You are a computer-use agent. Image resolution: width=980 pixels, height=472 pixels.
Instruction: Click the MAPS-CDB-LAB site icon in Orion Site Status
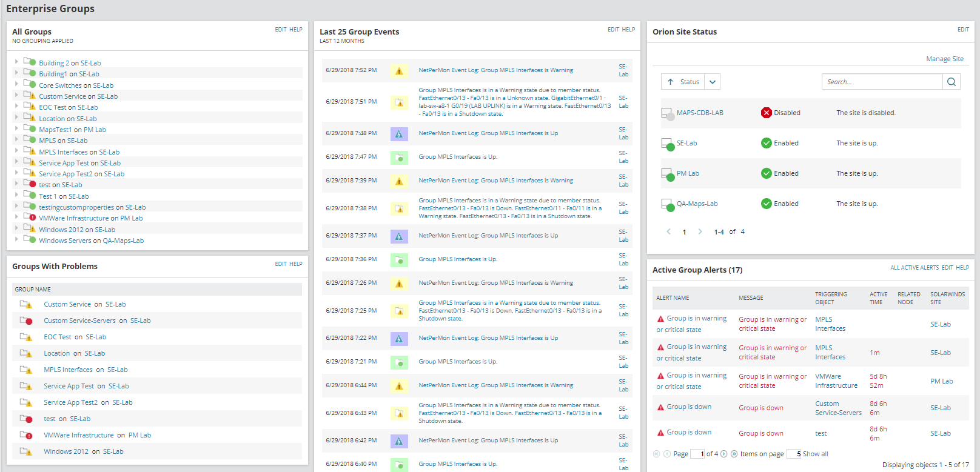coord(668,114)
